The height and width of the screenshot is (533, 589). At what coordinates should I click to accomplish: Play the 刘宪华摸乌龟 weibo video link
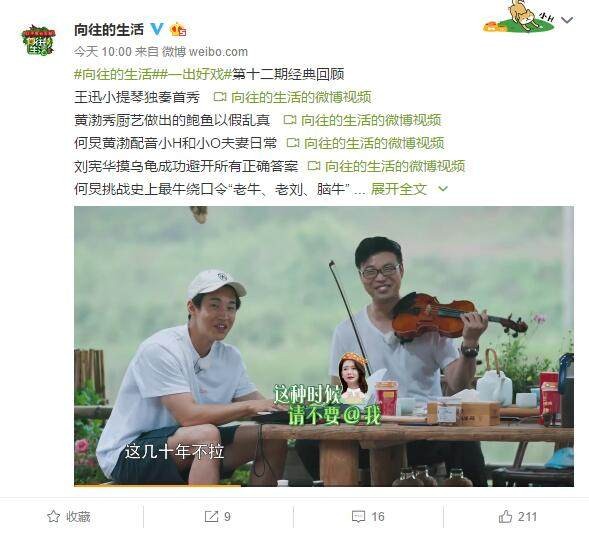[x=387, y=166]
